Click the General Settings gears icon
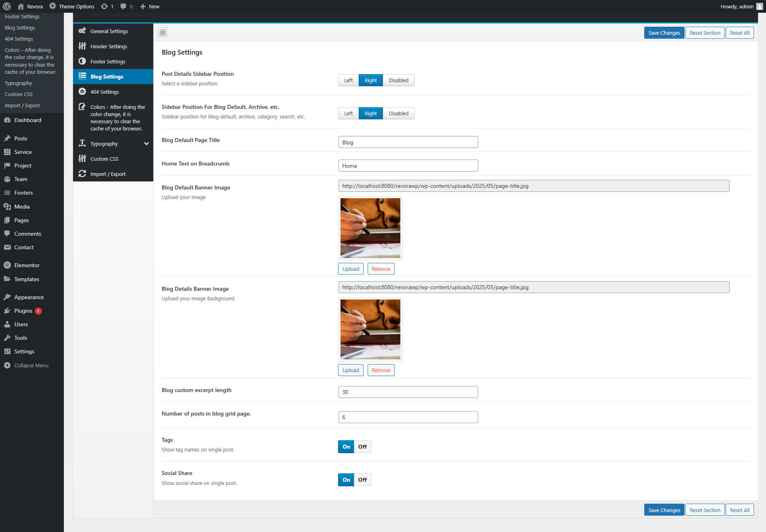Screen dimensions: 766x532 (x=82, y=31)
